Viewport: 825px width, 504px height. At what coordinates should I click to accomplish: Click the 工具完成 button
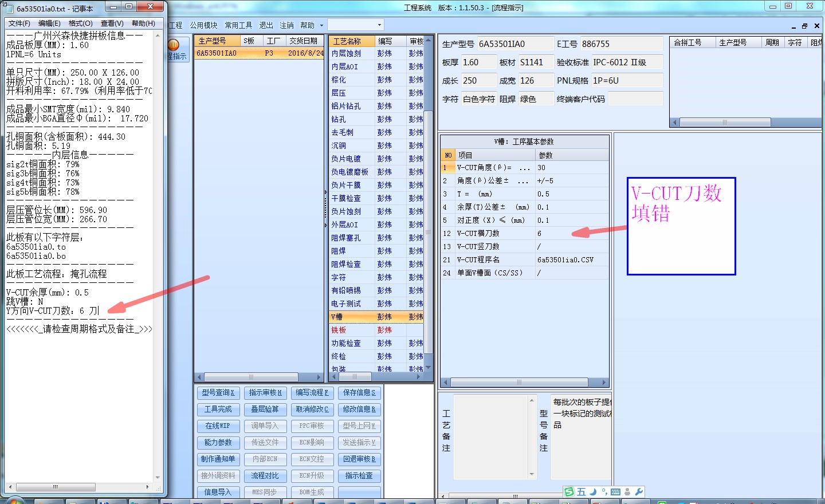click(x=218, y=409)
